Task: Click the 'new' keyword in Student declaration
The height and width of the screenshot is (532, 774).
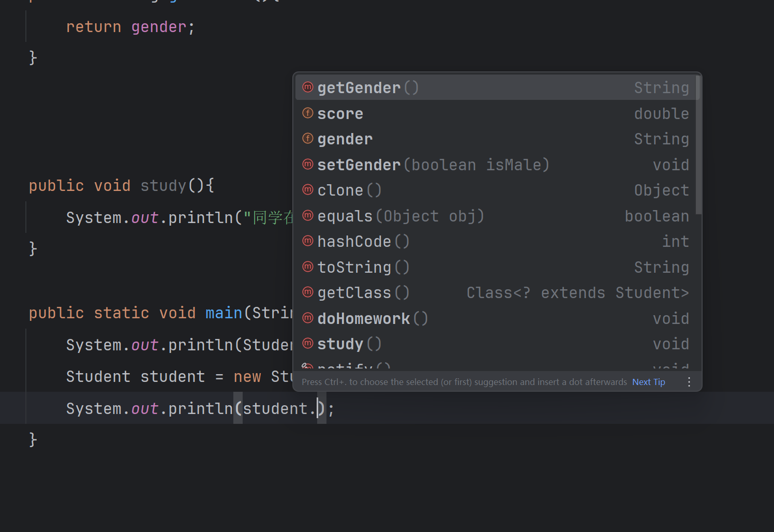Action: (x=247, y=376)
